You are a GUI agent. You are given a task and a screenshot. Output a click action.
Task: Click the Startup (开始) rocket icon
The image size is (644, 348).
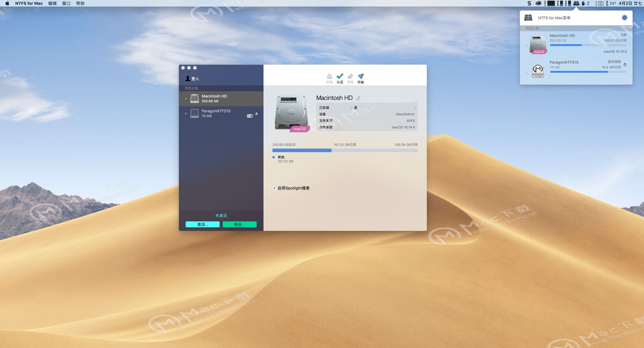(x=361, y=76)
